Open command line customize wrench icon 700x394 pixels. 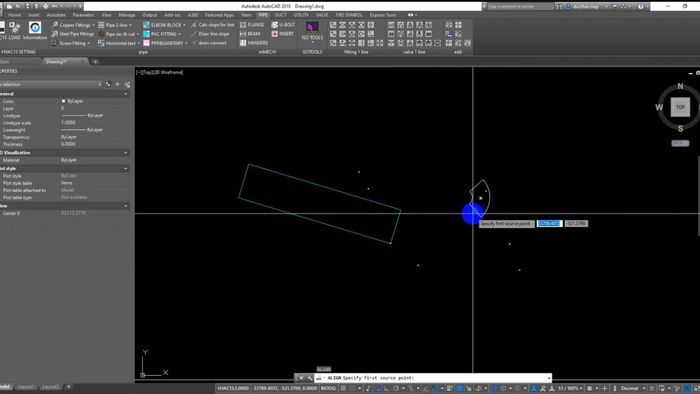click(x=309, y=378)
